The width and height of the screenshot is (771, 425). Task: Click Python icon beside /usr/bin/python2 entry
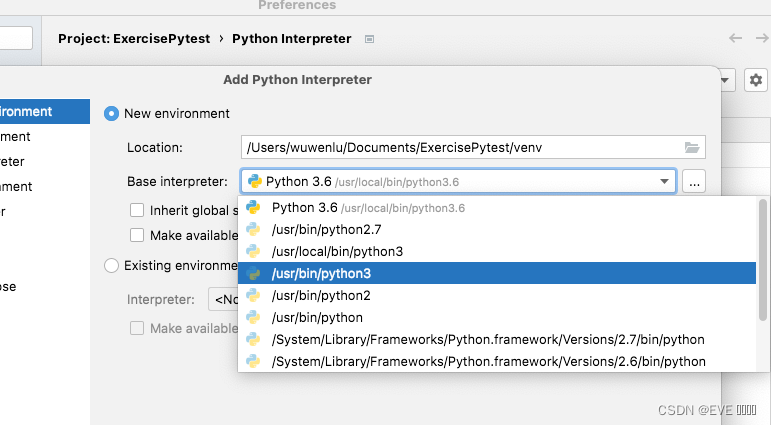click(x=254, y=296)
